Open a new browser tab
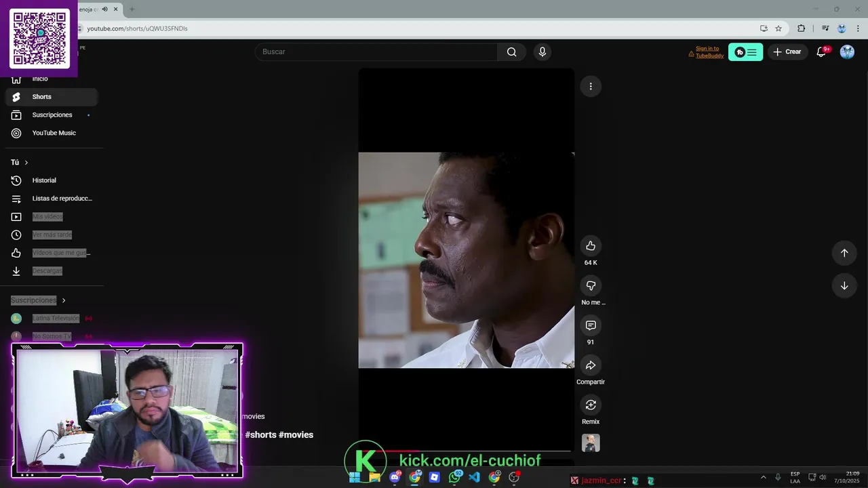The image size is (868, 488). [132, 9]
